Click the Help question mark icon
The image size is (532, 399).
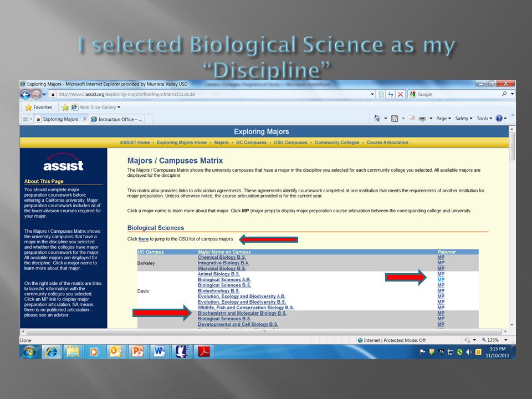[x=499, y=119]
